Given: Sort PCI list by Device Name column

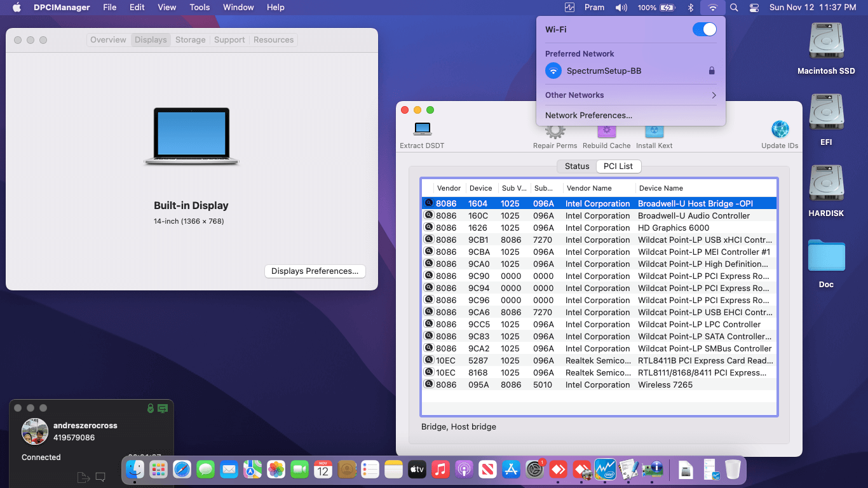Looking at the screenshot, I should pyautogui.click(x=706, y=188).
